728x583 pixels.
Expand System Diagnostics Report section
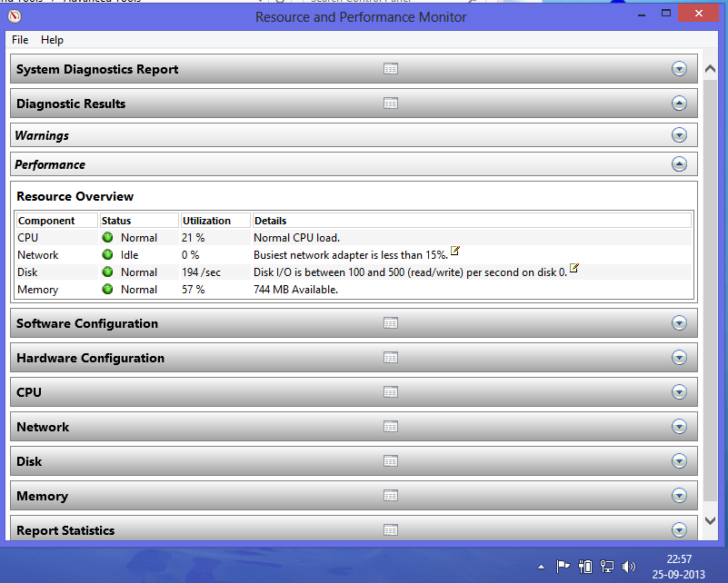click(x=679, y=69)
